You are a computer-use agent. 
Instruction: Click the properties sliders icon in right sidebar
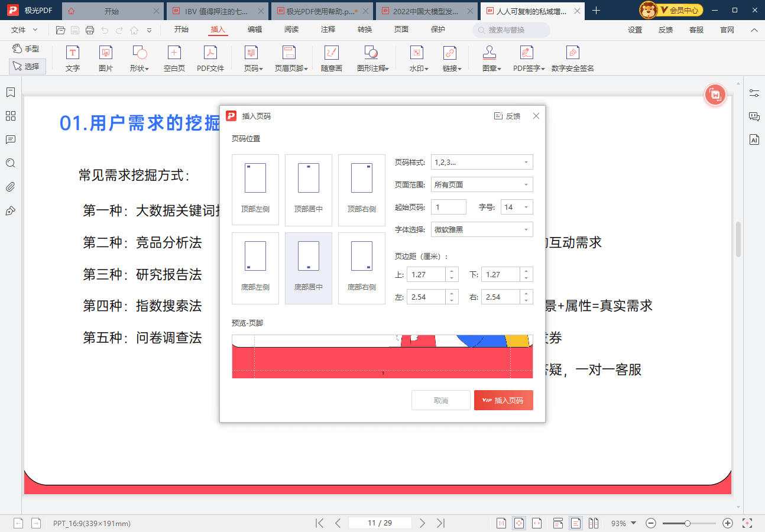(754, 93)
